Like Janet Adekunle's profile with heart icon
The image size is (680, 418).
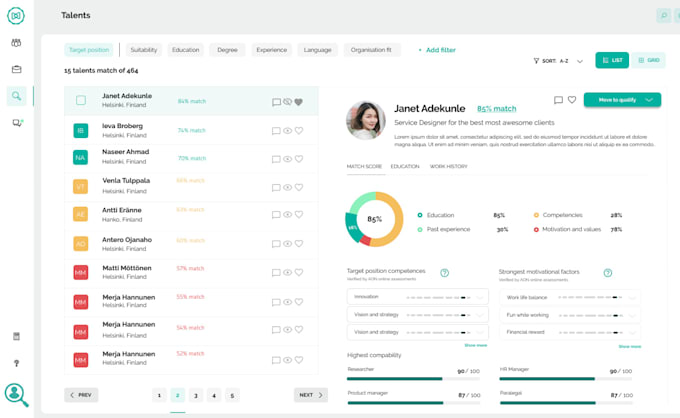pyautogui.click(x=572, y=100)
